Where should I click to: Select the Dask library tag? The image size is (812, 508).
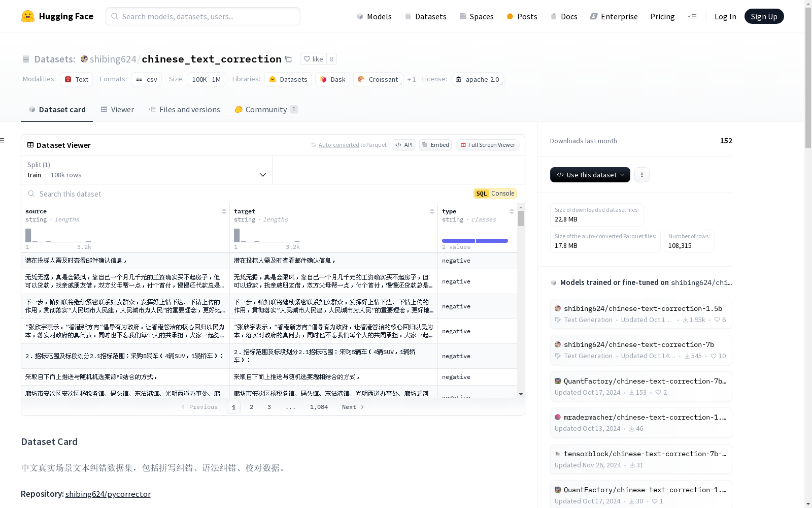333,79
